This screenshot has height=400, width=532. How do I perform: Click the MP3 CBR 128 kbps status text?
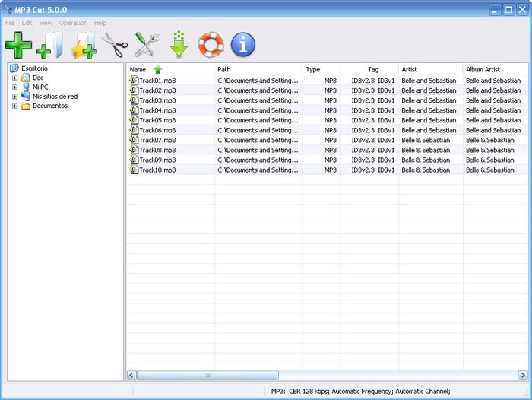(x=361, y=392)
